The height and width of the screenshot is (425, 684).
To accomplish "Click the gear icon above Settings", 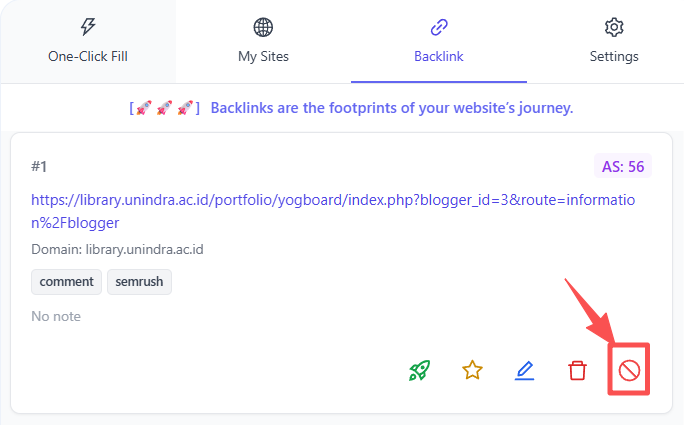I will pos(614,27).
